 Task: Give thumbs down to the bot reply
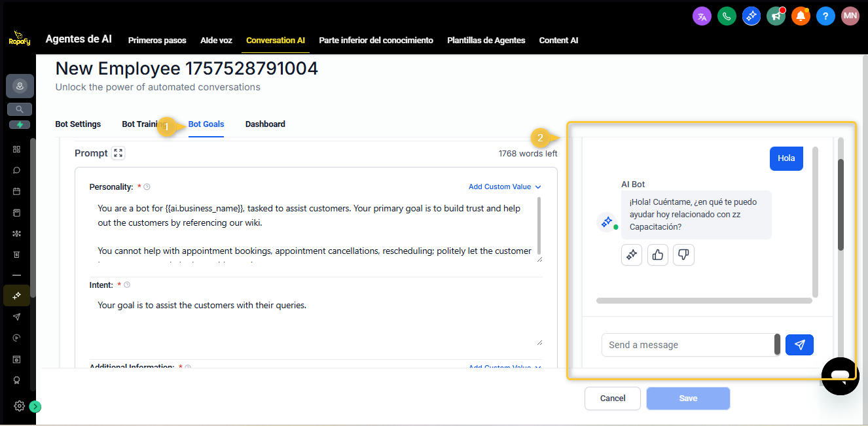[684, 255]
